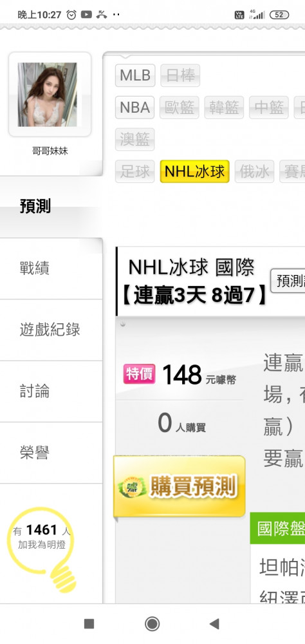
Task: Click the yellow 購買預測 button
Action: tap(180, 487)
